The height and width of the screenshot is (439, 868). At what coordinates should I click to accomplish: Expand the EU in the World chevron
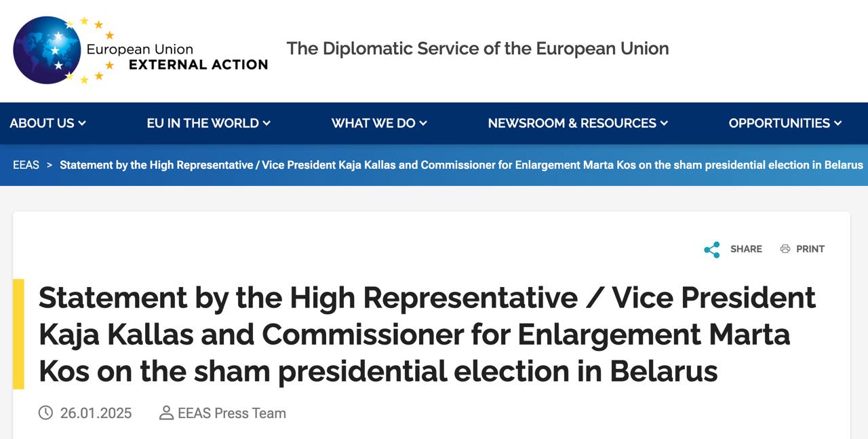pos(267,123)
